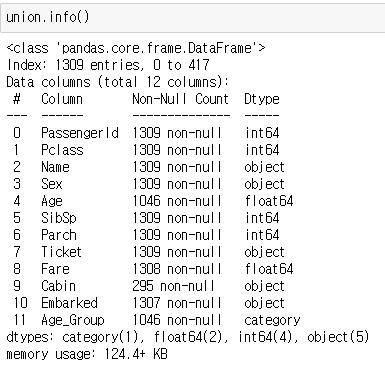Click the SibSp column name
Image resolution: width=385 pixels, height=367 pixels.
point(59,218)
